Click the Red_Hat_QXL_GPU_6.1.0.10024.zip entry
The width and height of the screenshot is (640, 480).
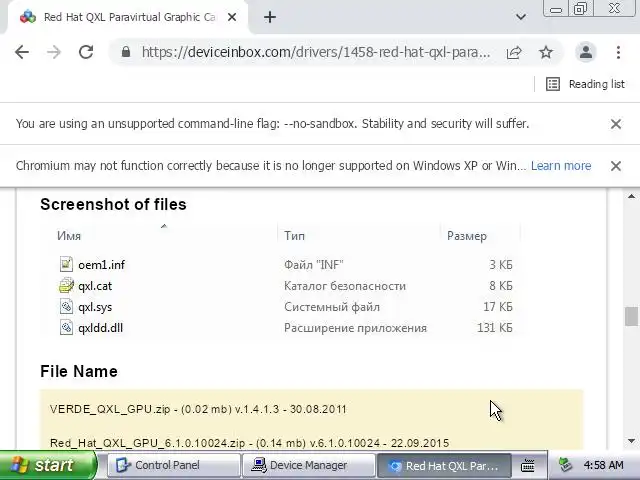[249, 443]
